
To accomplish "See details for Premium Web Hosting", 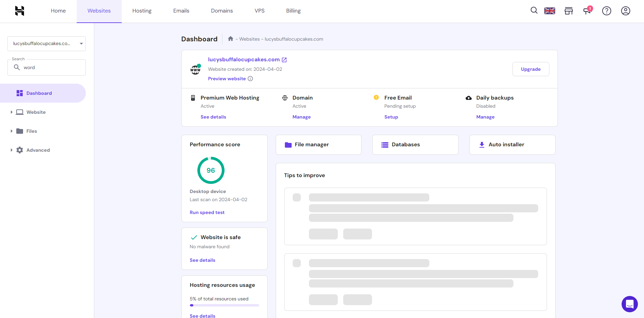I will click(x=213, y=117).
